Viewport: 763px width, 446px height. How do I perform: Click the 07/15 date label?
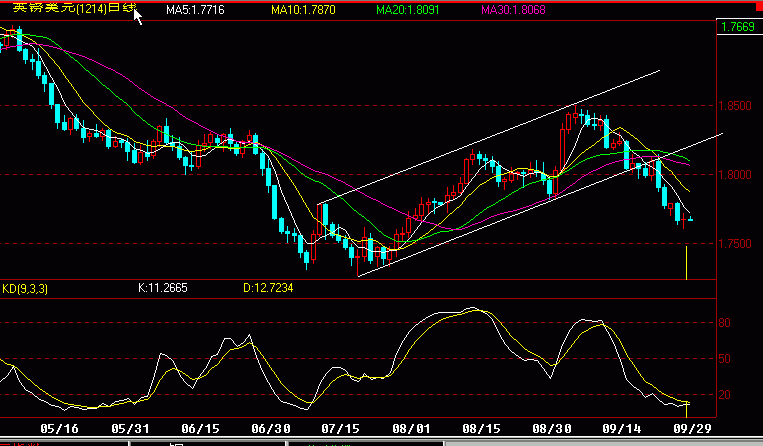click(341, 429)
